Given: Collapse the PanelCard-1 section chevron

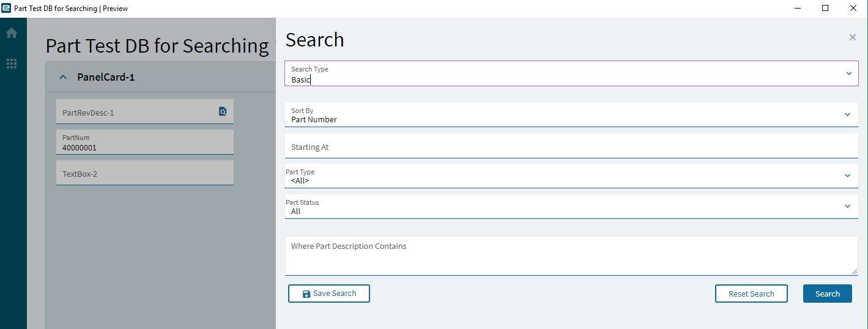Looking at the screenshot, I should 63,78.
